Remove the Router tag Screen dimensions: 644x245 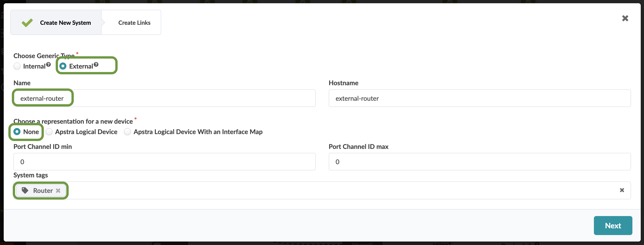click(58, 191)
